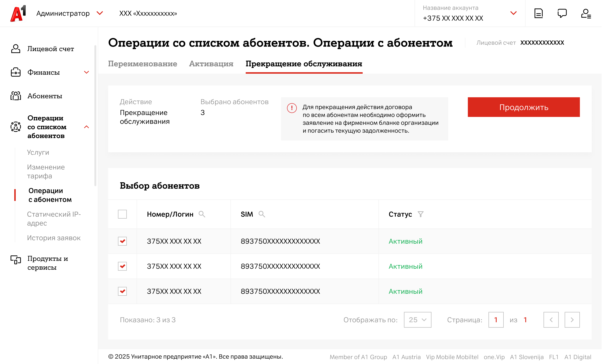Switch to the Переименование tab
602x364 pixels.
point(143,64)
